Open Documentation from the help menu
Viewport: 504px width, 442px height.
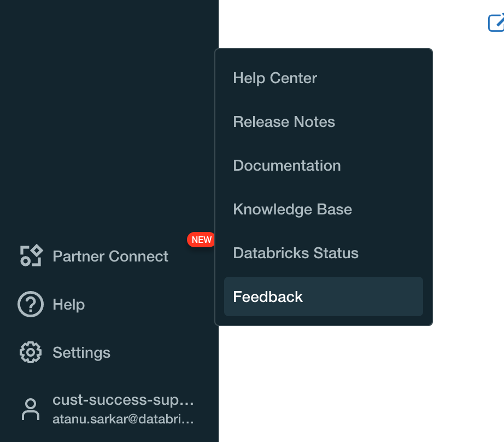pyautogui.click(x=286, y=165)
